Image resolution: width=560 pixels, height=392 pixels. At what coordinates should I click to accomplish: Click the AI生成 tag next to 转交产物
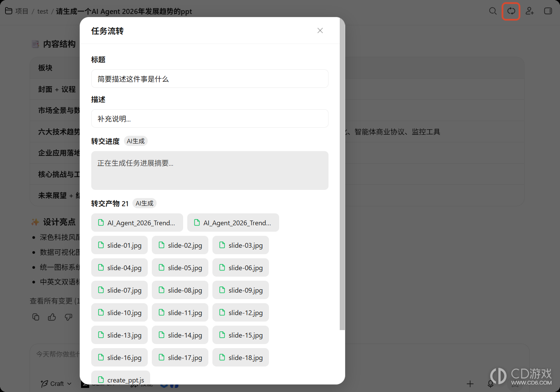tap(144, 203)
